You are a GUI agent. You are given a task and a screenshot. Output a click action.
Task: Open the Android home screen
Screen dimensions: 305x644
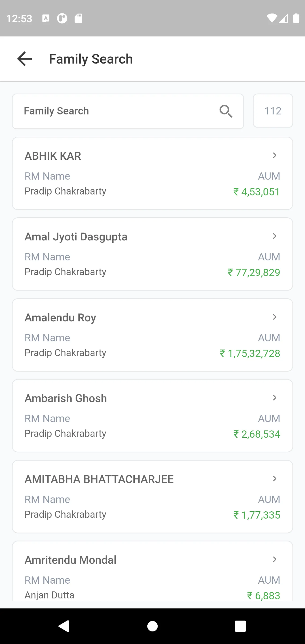152,626
